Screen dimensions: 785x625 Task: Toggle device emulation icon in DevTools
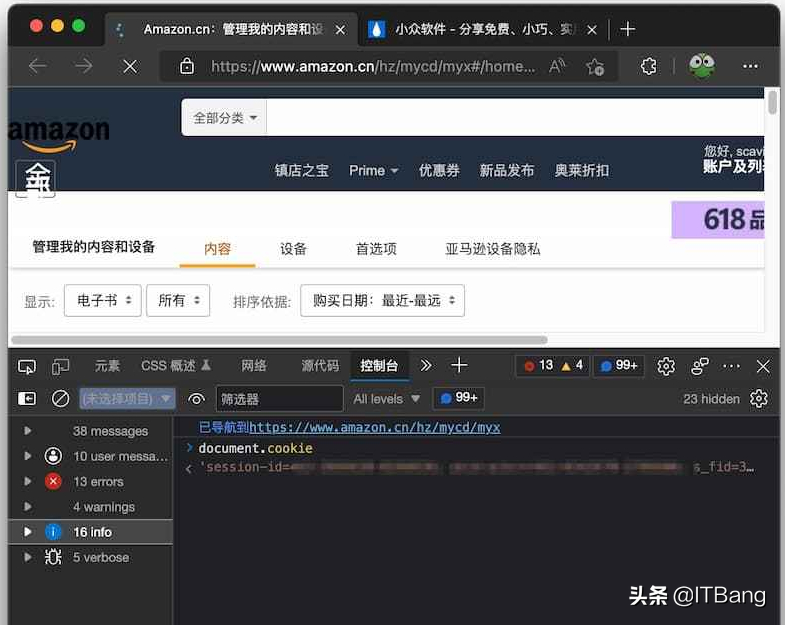point(61,367)
